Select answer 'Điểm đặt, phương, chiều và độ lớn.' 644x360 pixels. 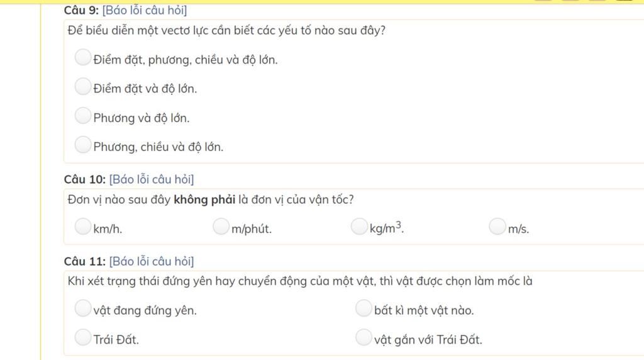82,57
